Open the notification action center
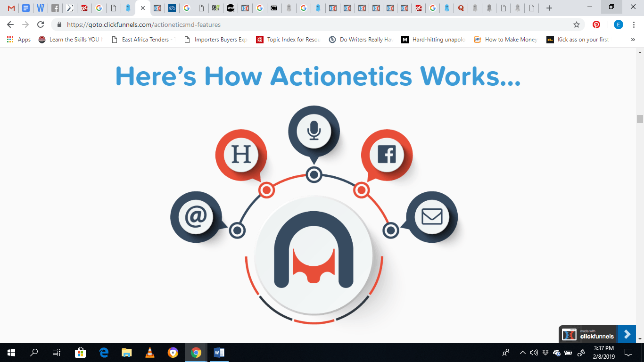The image size is (644, 362). click(x=628, y=353)
